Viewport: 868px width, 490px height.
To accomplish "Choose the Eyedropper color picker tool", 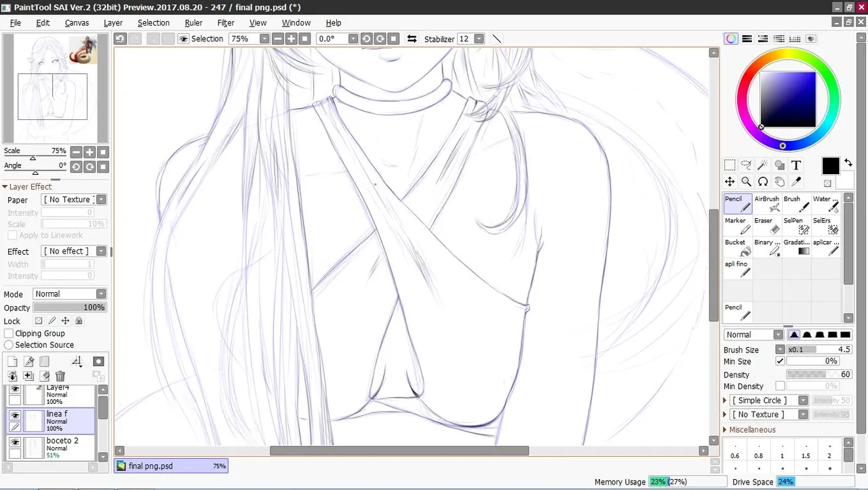I will pos(796,182).
